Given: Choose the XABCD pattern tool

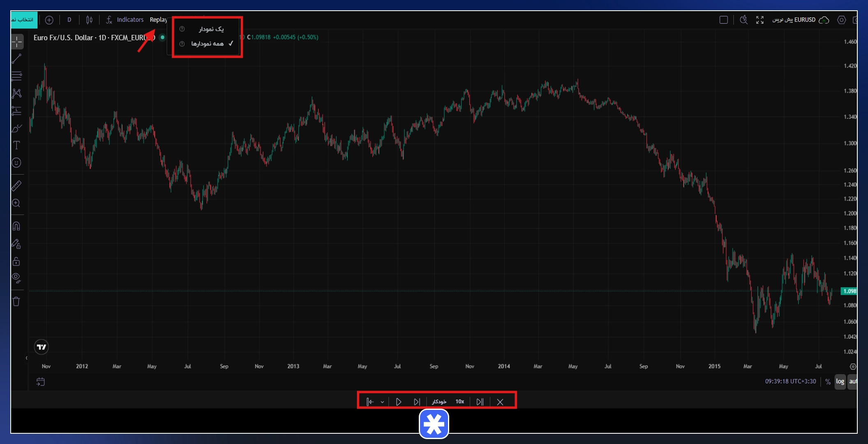Looking at the screenshot, I should point(17,93).
